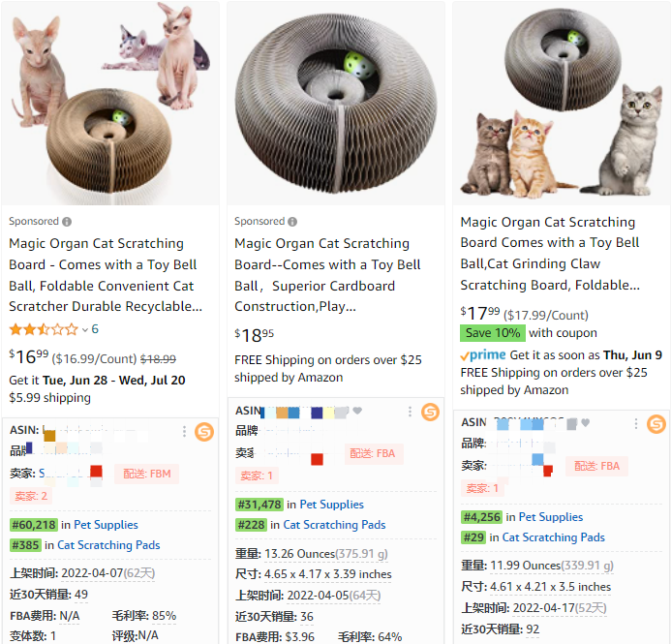Open the $18.95 scratching board product image
This screenshot has width=671, height=644.
[336, 103]
